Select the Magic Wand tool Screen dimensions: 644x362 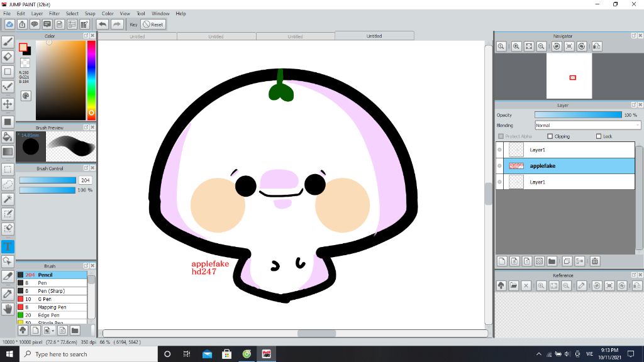pyautogui.click(x=8, y=199)
